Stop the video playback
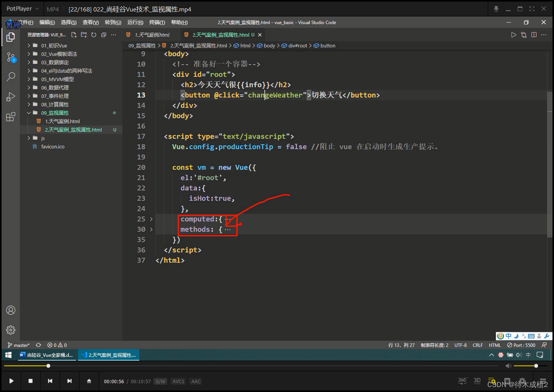 point(31,381)
